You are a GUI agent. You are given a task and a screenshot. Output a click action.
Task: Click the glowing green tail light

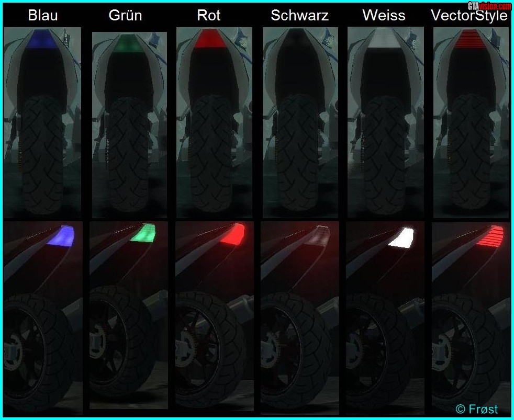pyautogui.click(x=143, y=233)
